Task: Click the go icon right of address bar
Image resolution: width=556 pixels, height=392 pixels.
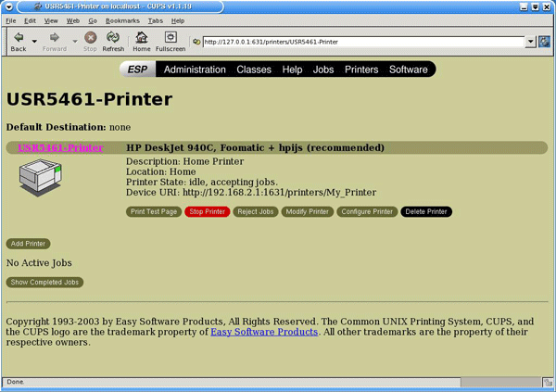Action: pos(545,42)
